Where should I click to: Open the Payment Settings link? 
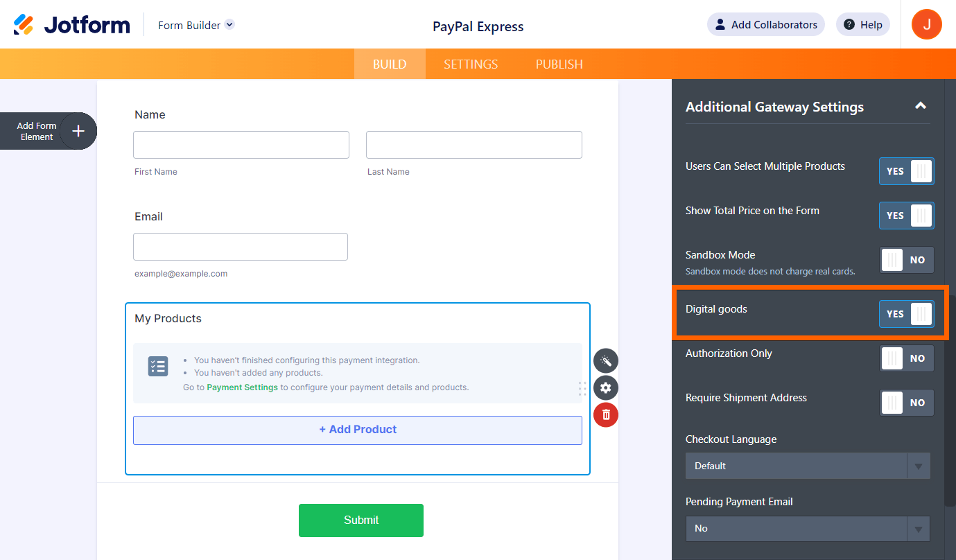click(x=242, y=387)
